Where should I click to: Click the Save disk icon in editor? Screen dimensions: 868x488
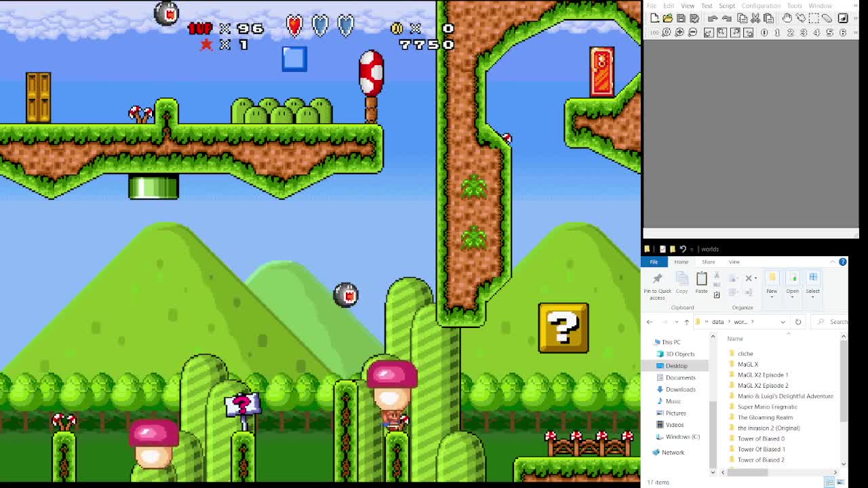tap(681, 18)
